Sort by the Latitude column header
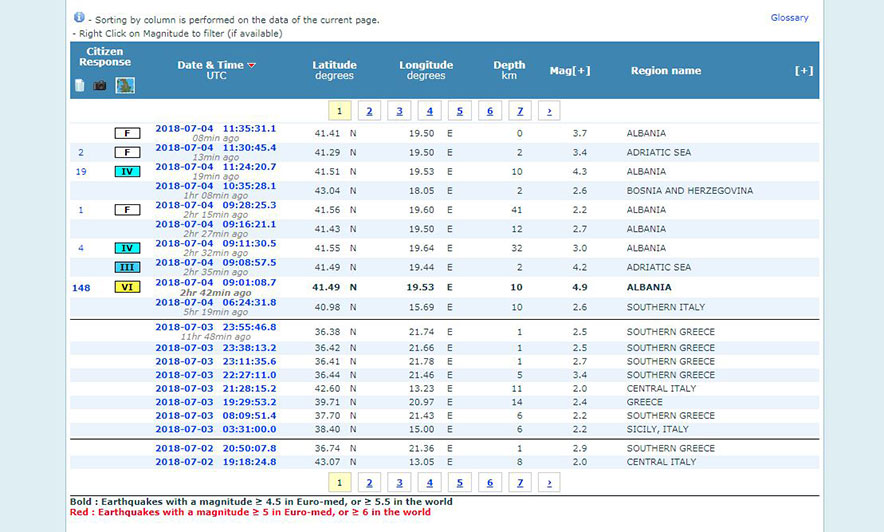 pos(334,66)
